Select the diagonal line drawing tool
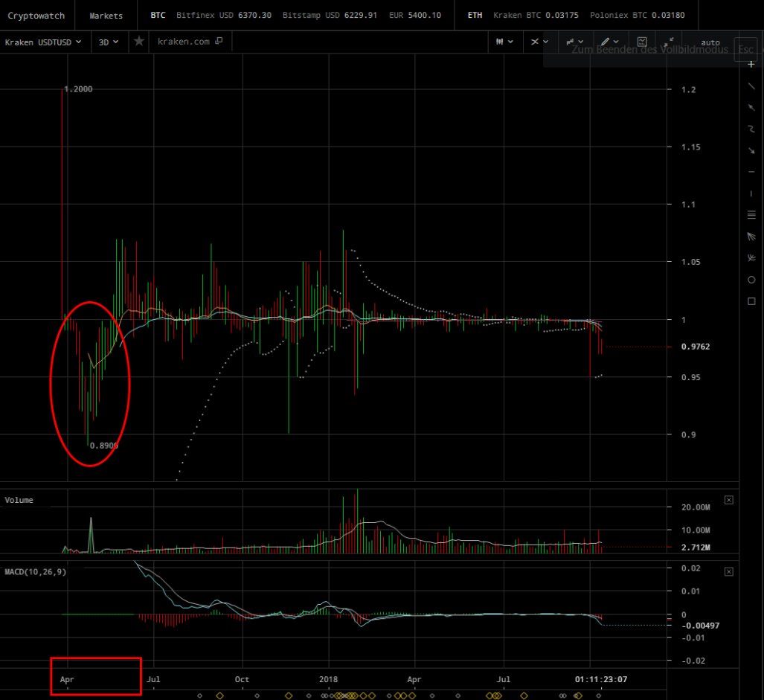 tap(751, 86)
